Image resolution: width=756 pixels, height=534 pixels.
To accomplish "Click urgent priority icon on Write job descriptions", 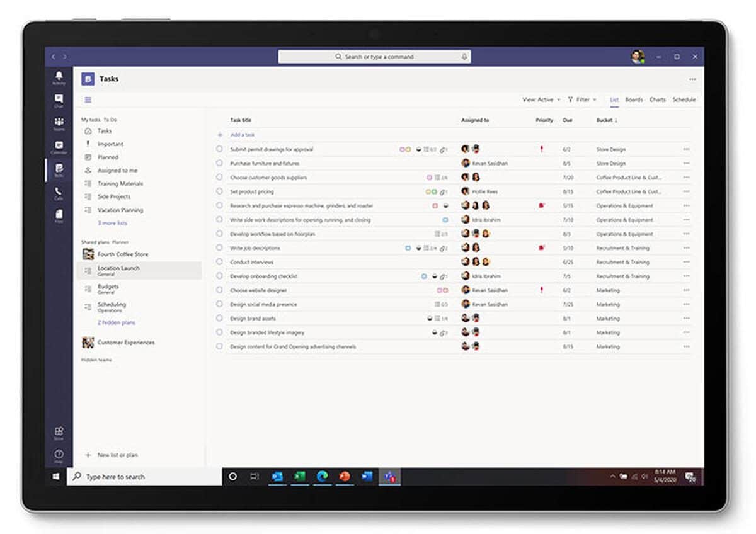I will [x=541, y=248].
